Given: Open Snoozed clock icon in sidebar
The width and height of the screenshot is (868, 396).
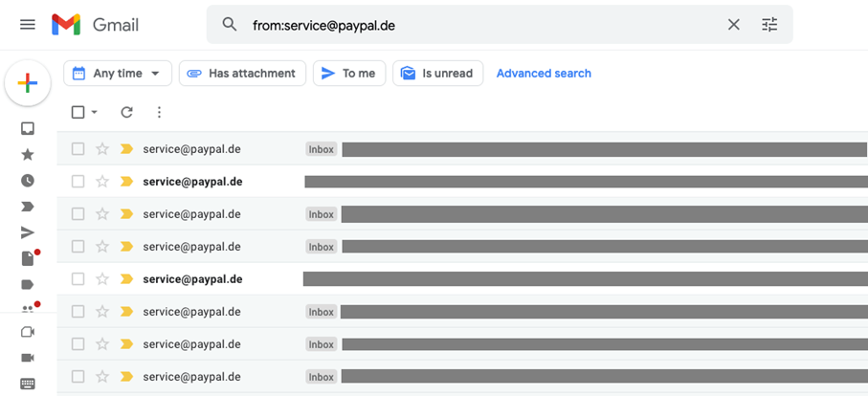Looking at the screenshot, I should (28, 180).
